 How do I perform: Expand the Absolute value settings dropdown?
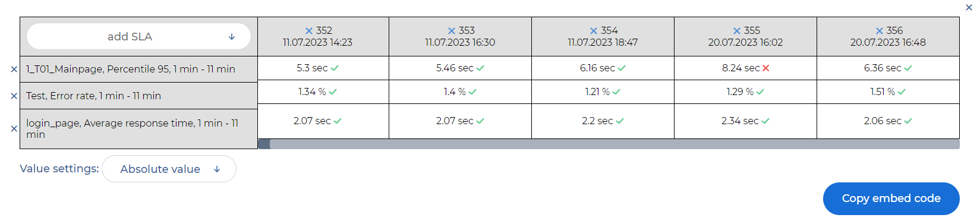click(169, 169)
